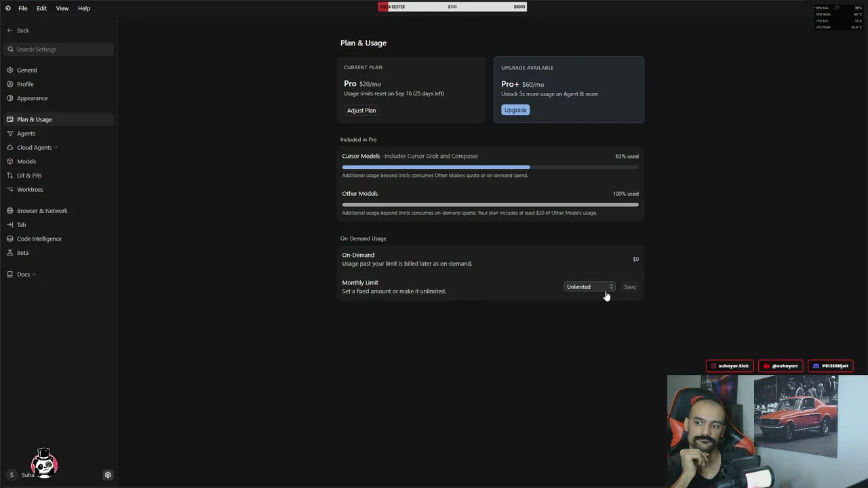Open Worktrees settings via its icon
Image resolution: width=868 pixels, height=488 pixels.
pos(10,190)
